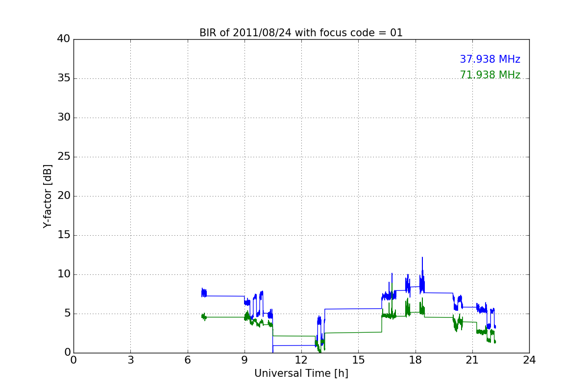This screenshot has width=588, height=392.
Task: Click the x-axis tick label 3
Action: 130,360
